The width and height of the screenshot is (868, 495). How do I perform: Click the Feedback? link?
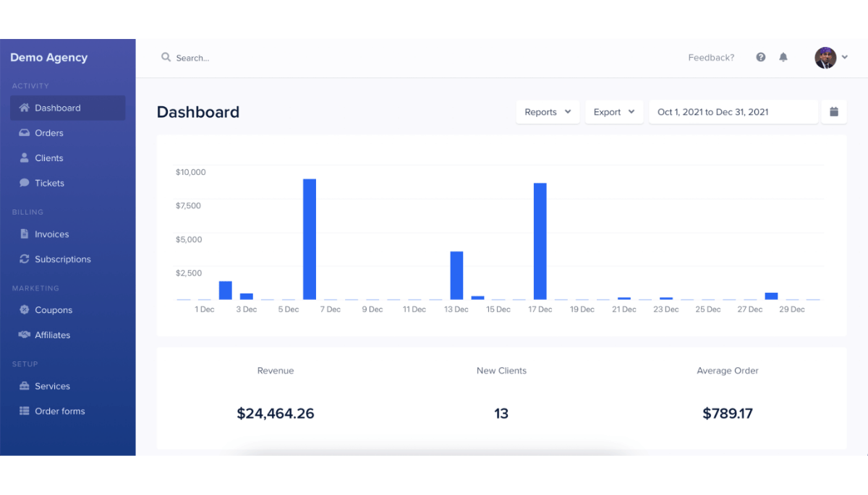coord(711,58)
